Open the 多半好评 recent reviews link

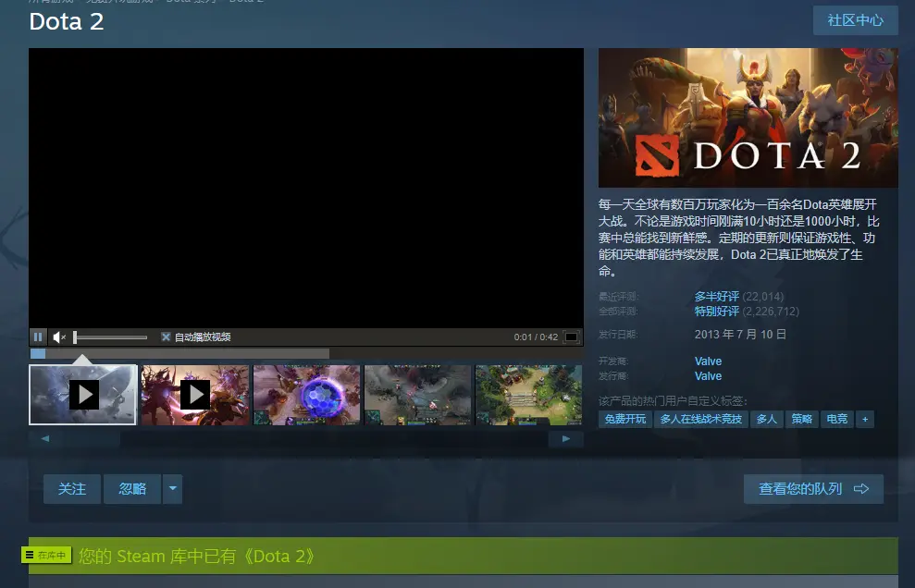pos(717,297)
